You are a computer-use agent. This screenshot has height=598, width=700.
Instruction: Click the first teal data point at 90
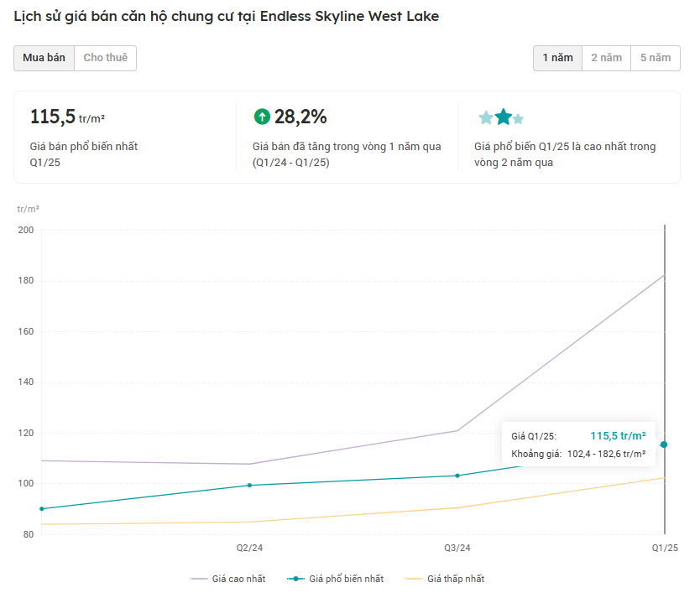42,509
